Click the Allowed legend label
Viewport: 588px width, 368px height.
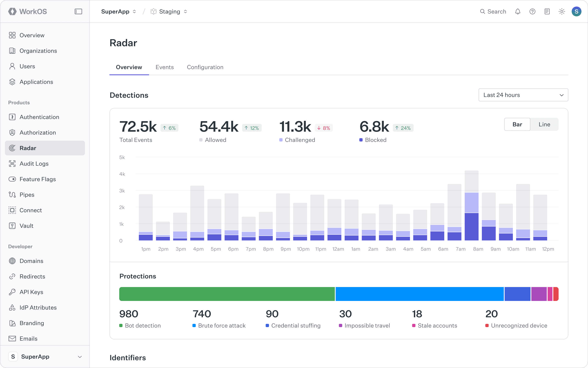click(x=216, y=140)
